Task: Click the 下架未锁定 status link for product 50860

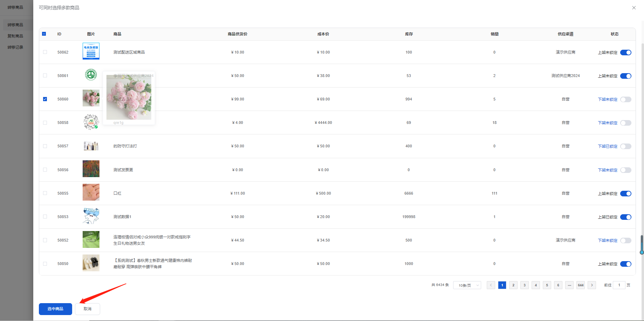Action: pyautogui.click(x=608, y=99)
